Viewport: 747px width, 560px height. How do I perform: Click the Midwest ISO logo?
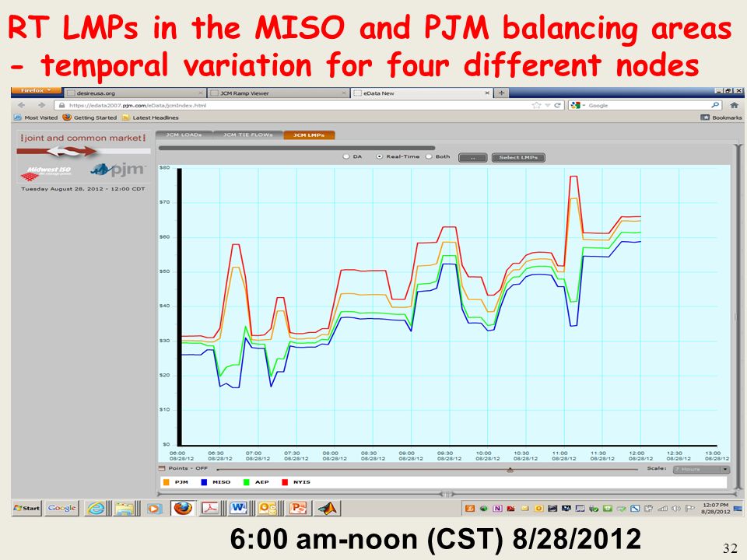[x=46, y=173]
